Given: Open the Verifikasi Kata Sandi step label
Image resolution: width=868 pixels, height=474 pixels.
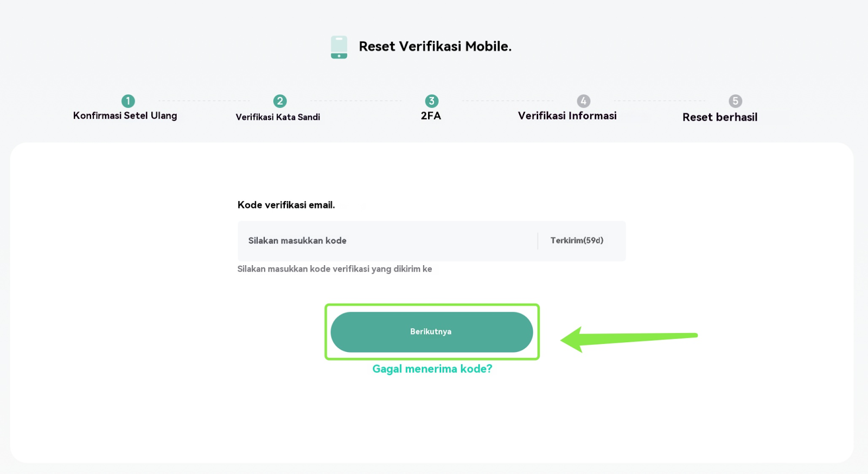Looking at the screenshot, I should (x=278, y=117).
